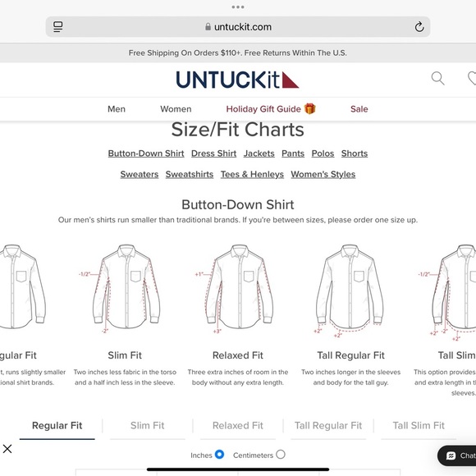Switch to the Slim Fit tab
Screen dimensions: 476x476
coord(147,426)
